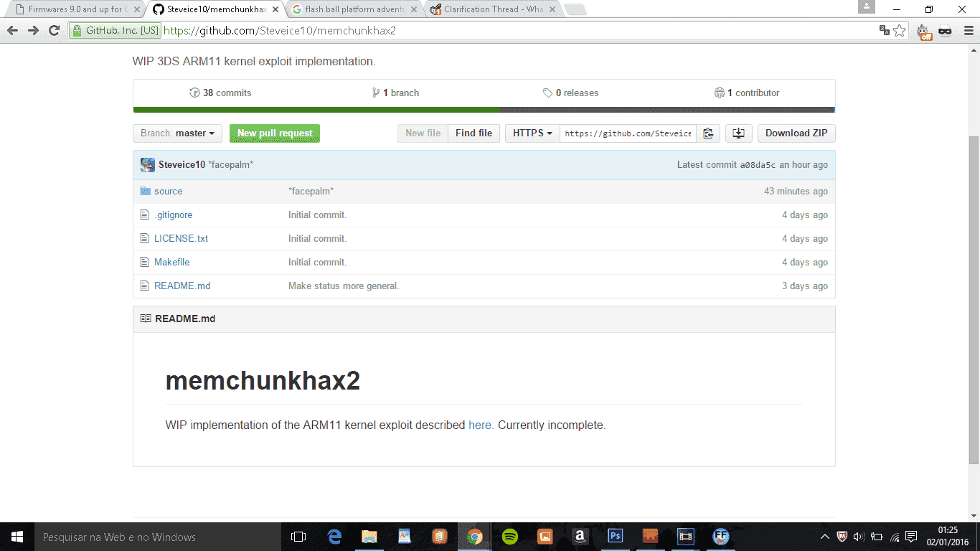The width and height of the screenshot is (980, 551).
Task: Click the browser address bar URL
Action: point(280,31)
